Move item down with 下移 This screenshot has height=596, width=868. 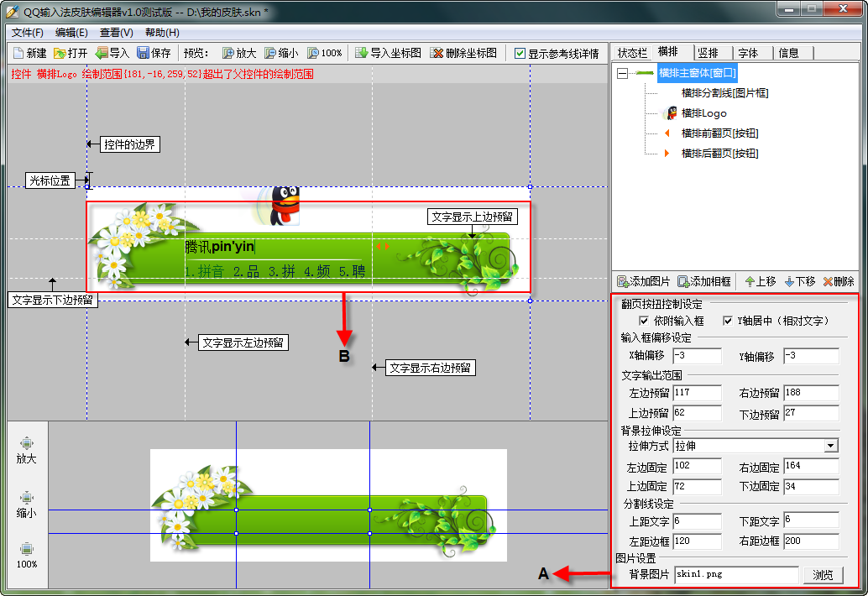(x=800, y=282)
